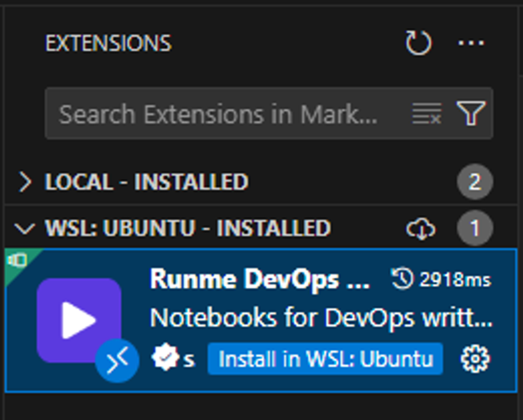Click the Local installed count badge 2
The image size is (523, 420).
pos(475,182)
